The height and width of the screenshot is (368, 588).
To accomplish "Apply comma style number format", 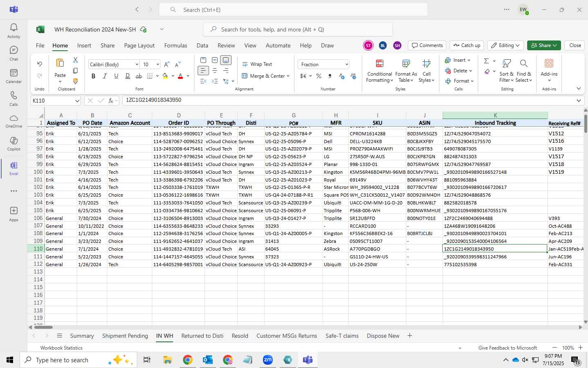I will click(330, 76).
